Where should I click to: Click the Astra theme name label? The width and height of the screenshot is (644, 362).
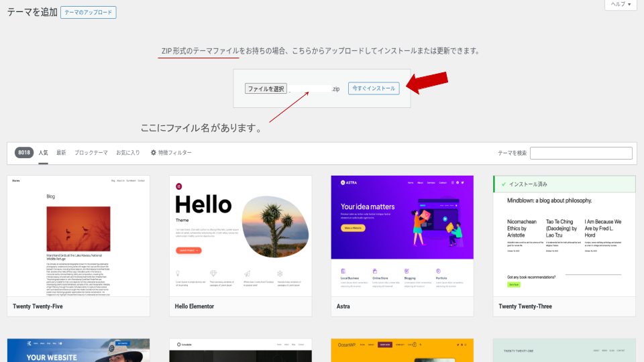click(x=343, y=306)
